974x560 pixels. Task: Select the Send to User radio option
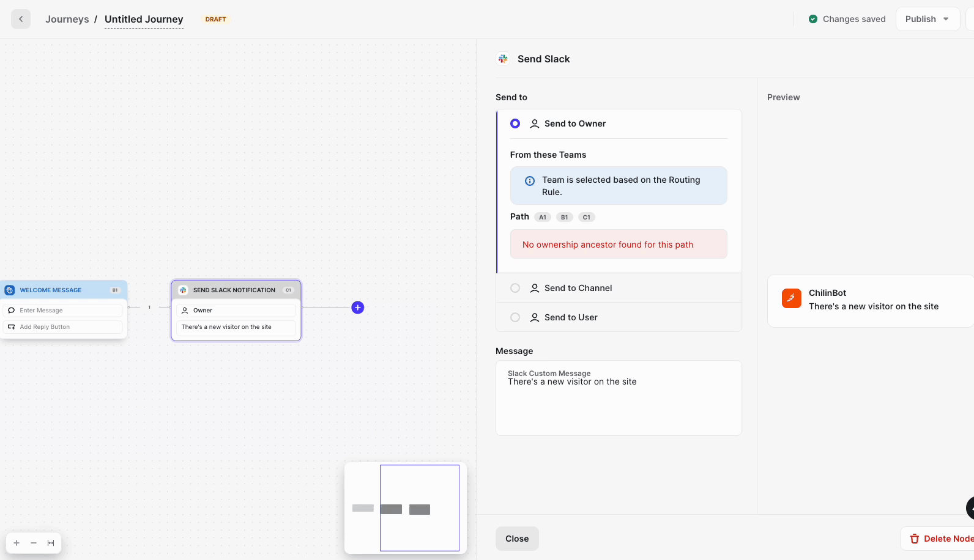[515, 317]
